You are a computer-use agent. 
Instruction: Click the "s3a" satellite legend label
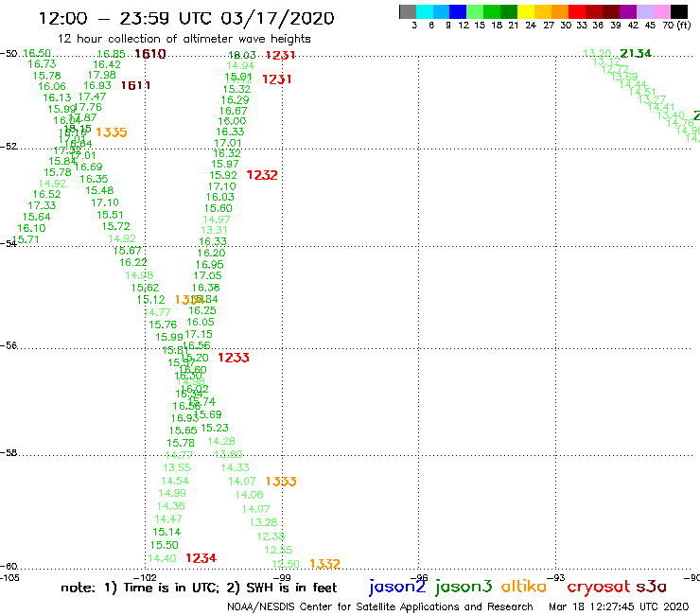[651, 587]
